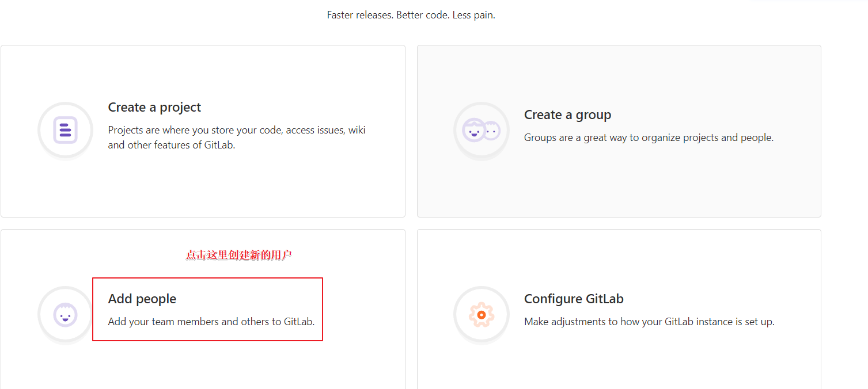
Task: Click empty space below Create a project description
Action: (x=203, y=184)
